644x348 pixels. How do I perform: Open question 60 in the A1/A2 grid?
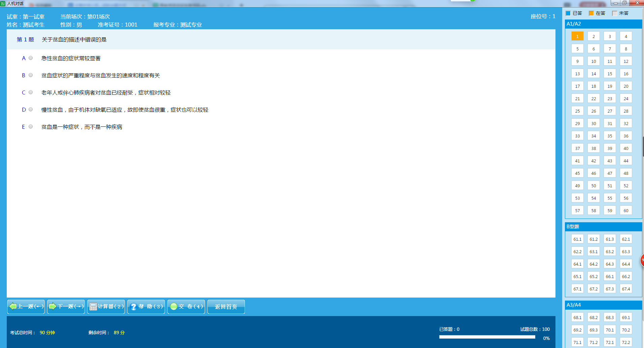[626, 210]
